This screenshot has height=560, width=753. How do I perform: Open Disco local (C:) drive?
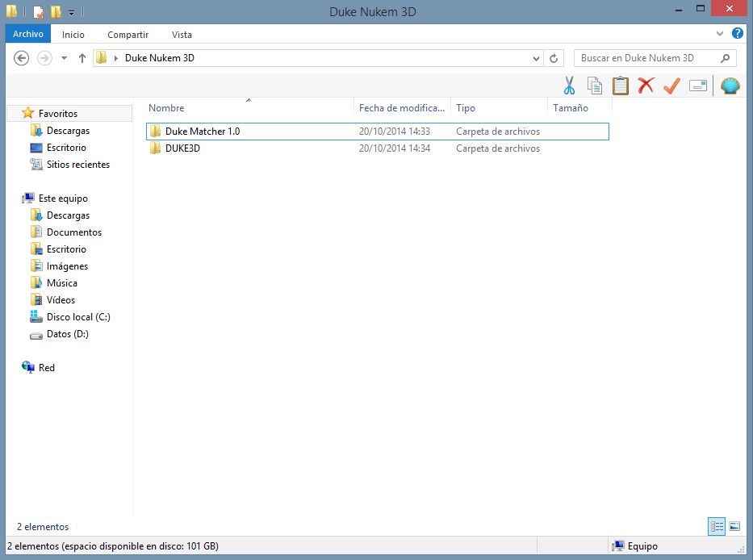(x=78, y=317)
